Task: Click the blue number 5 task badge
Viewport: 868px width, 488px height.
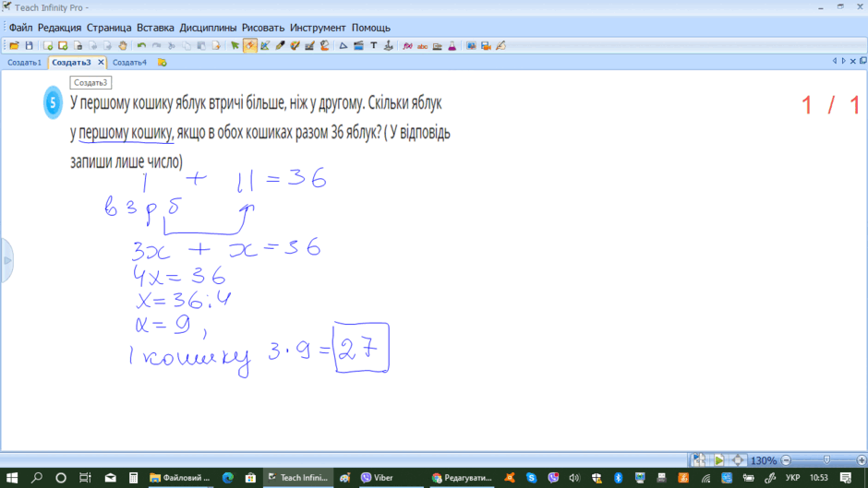Action: 54,102
